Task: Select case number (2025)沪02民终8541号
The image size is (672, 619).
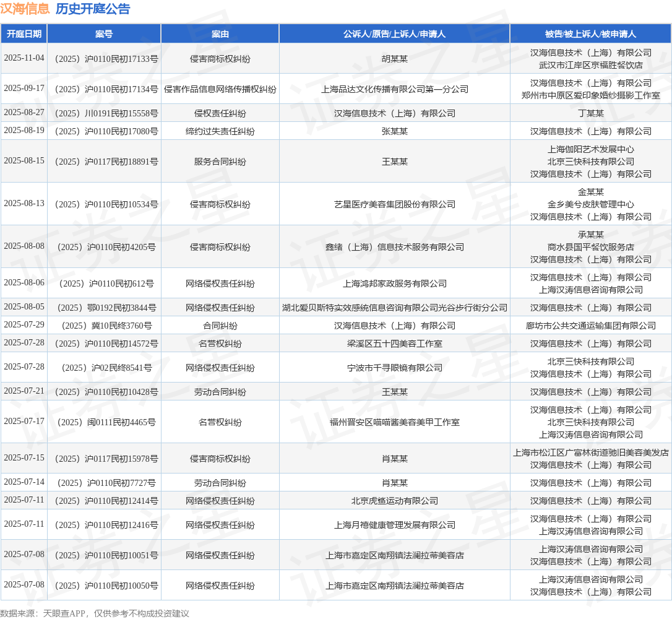Action: point(106,367)
